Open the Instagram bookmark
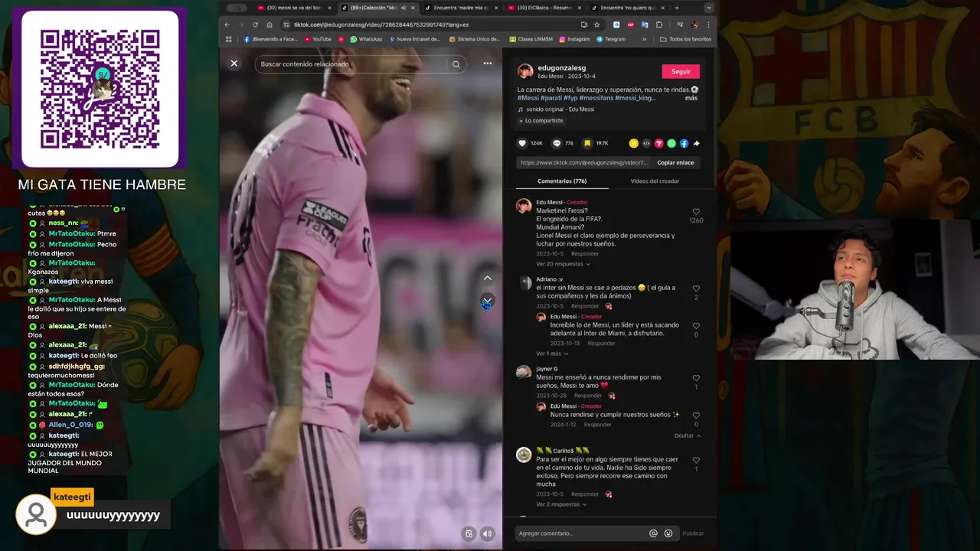This screenshot has width=980, height=551. click(574, 39)
